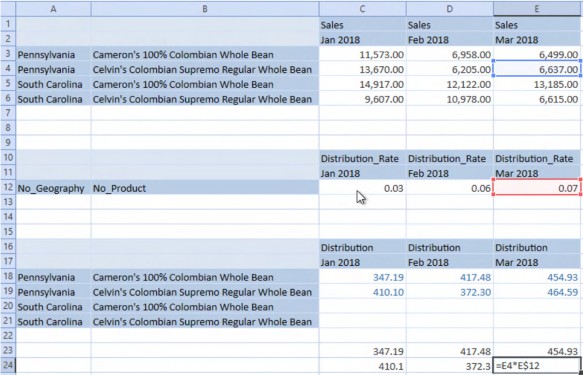This screenshot has height=375, width=583.
Task: Click blue distribution value 372.30
Action: 450,292
